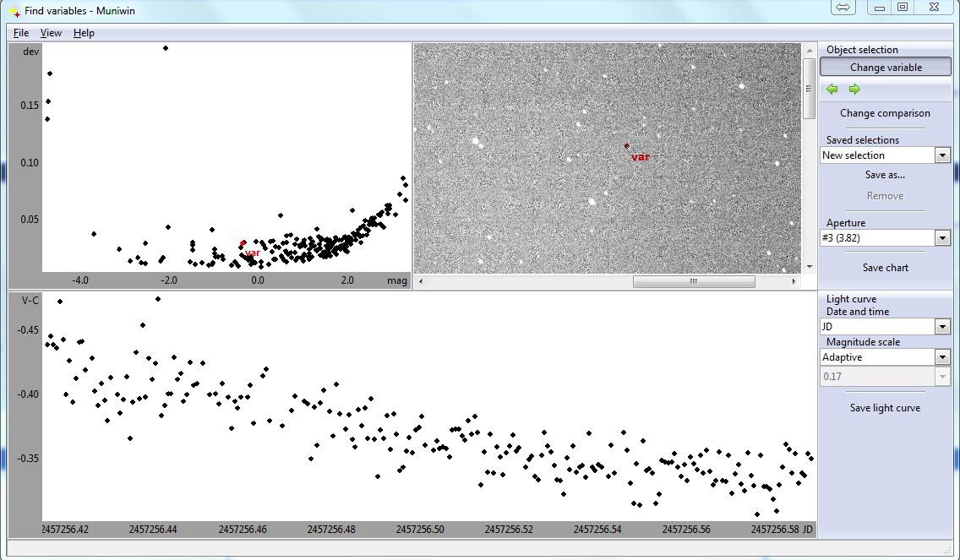
Task: Click the Remove selection button
Action: point(885,196)
